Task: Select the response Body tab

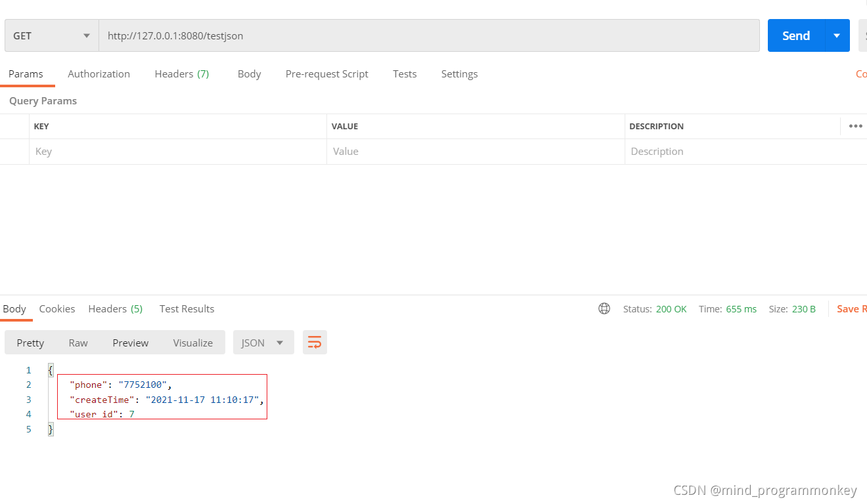Action: pos(14,309)
